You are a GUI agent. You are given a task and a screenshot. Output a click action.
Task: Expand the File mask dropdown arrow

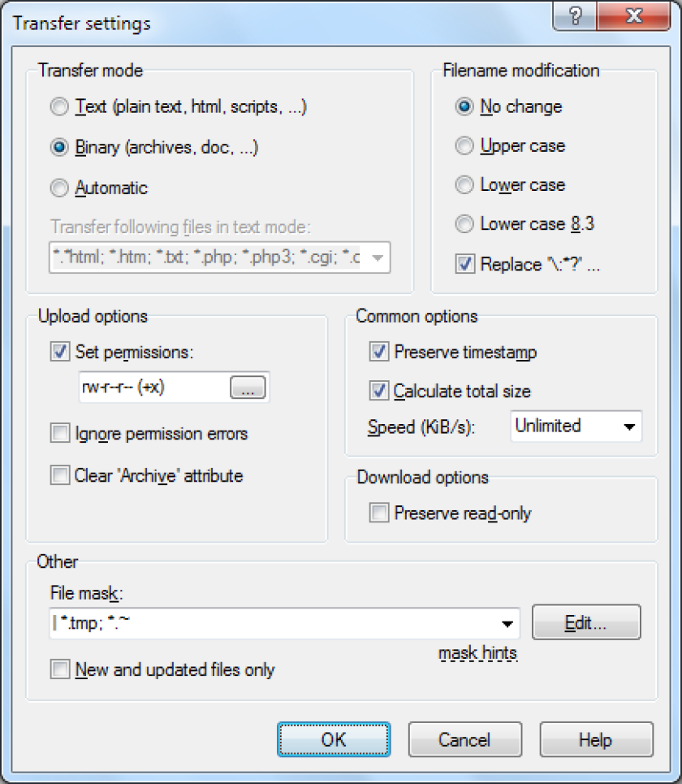[507, 623]
